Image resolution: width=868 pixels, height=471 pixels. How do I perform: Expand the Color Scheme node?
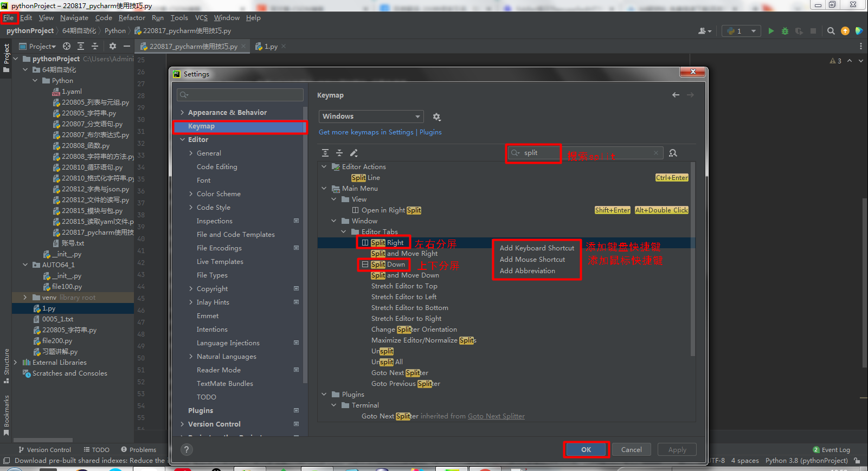(x=191, y=194)
